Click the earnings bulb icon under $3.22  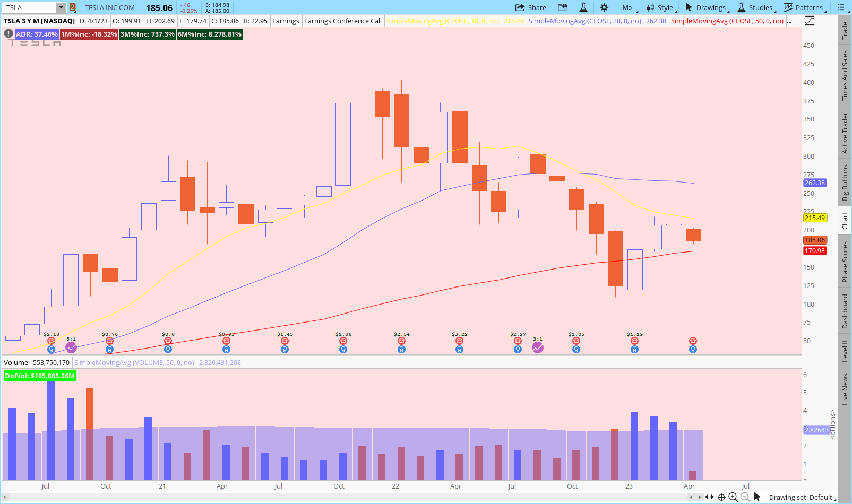click(459, 349)
